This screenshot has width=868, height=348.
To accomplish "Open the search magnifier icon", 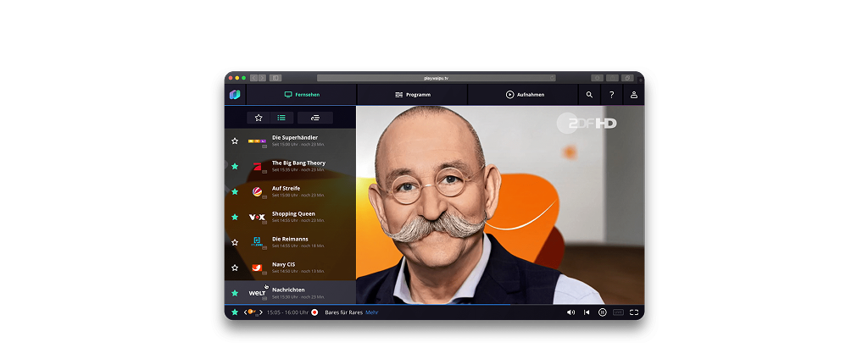I will (x=589, y=95).
